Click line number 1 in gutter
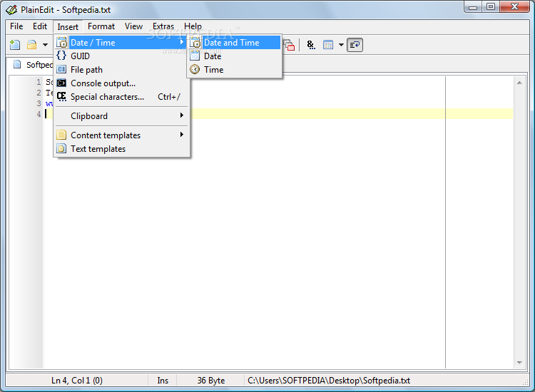Image resolution: width=535 pixels, height=392 pixels. click(39, 82)
